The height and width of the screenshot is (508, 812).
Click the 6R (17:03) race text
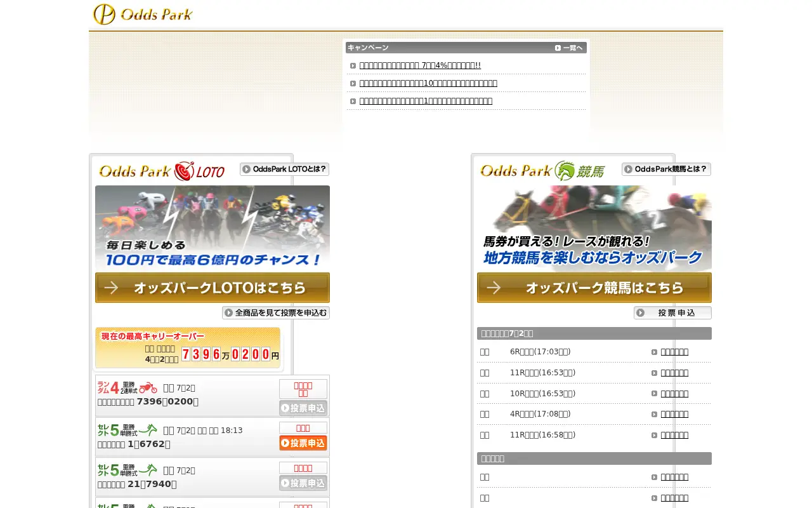coord(540,352)
